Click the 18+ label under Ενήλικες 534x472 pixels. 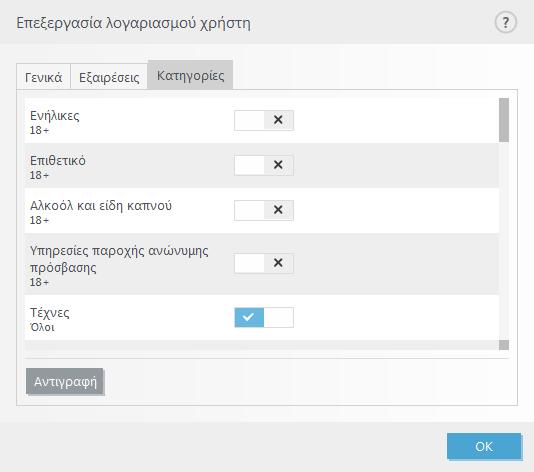point(39,130)
